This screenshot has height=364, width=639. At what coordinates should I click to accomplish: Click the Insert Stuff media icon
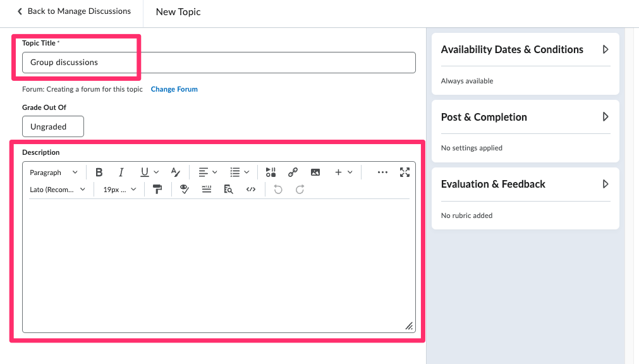point(271,173)
